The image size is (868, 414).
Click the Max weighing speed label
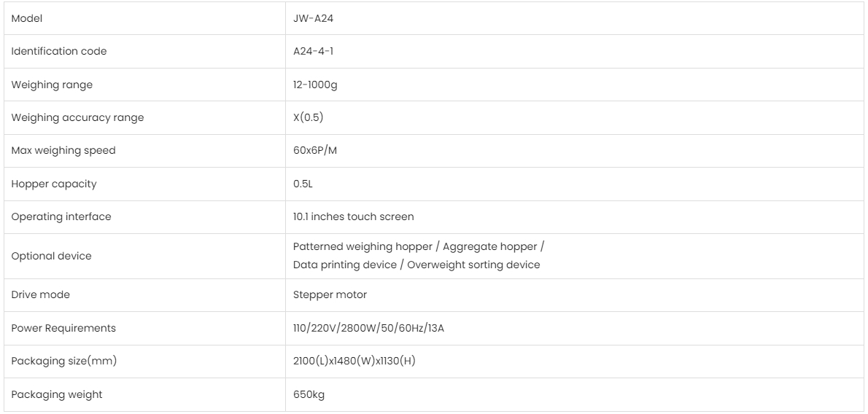53,150
